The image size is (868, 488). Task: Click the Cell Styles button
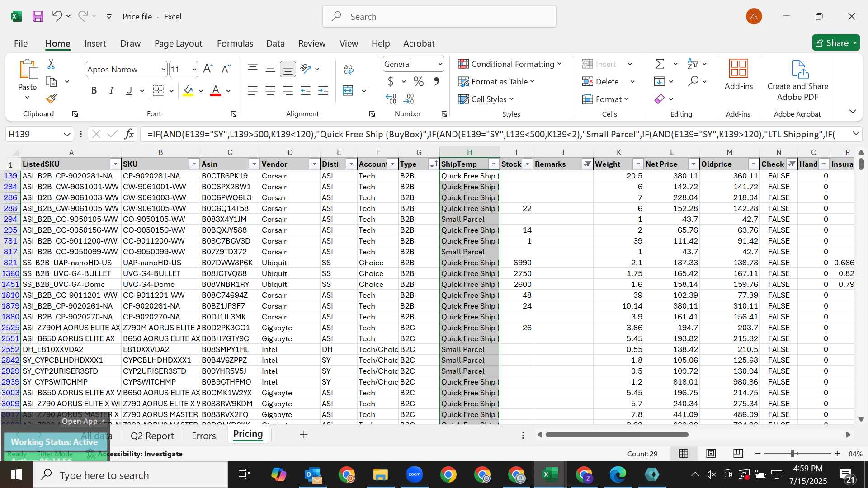pyautogui.click(x=486, y=99)
